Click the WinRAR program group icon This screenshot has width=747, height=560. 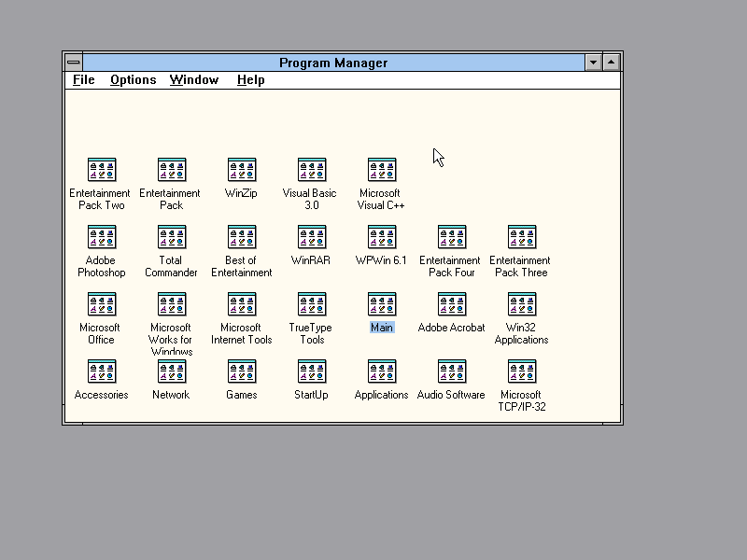click(x=312, y=237)
